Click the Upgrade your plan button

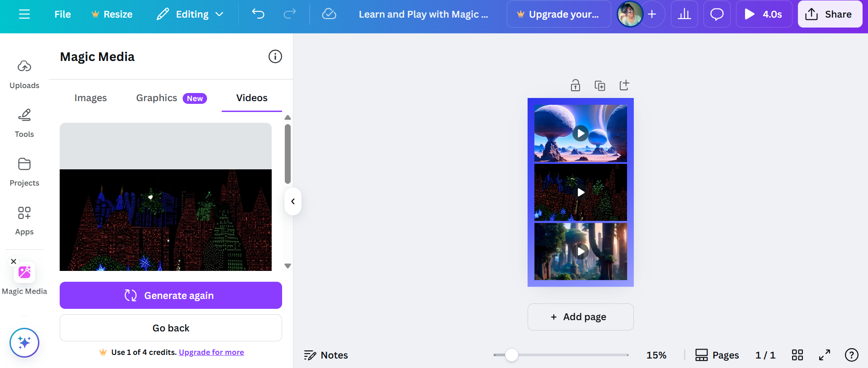pos(559,14)
